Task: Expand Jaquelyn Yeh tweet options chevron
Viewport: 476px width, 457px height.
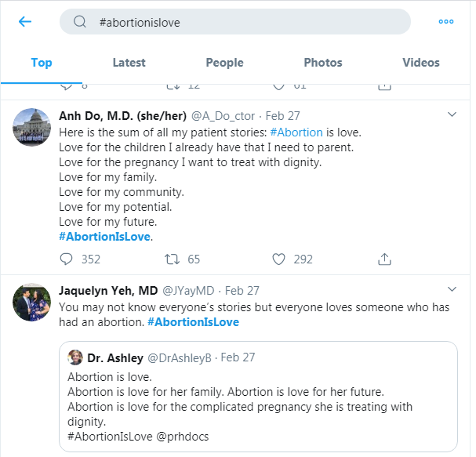Action: coord(452,288)
